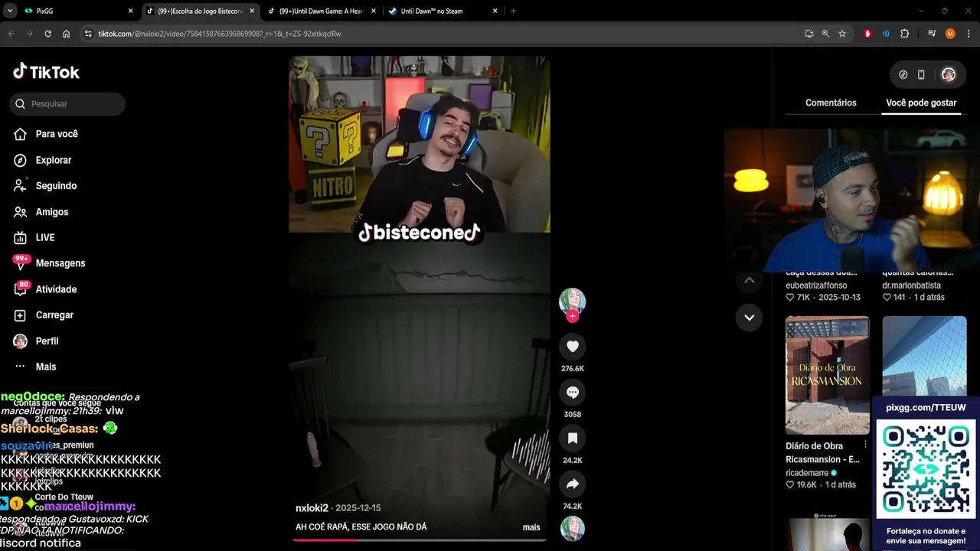The width and height of the screenshot is (980, 551).
Task: Reload the page
Action: tap(47, 34)
